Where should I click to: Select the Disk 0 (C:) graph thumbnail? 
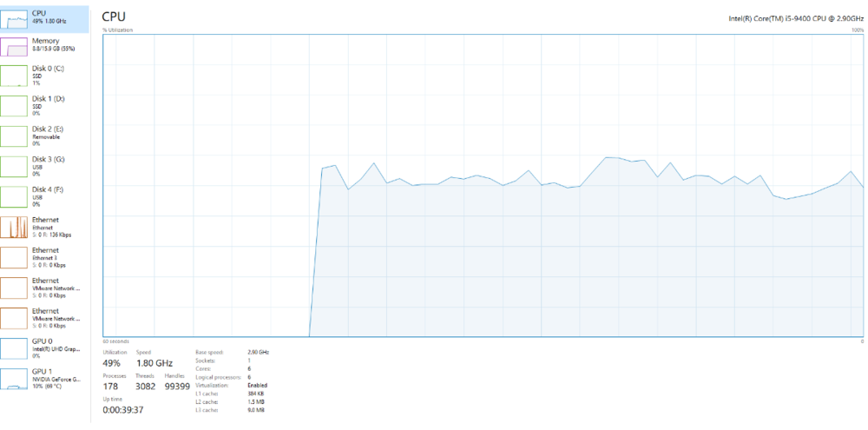(15, 76)
